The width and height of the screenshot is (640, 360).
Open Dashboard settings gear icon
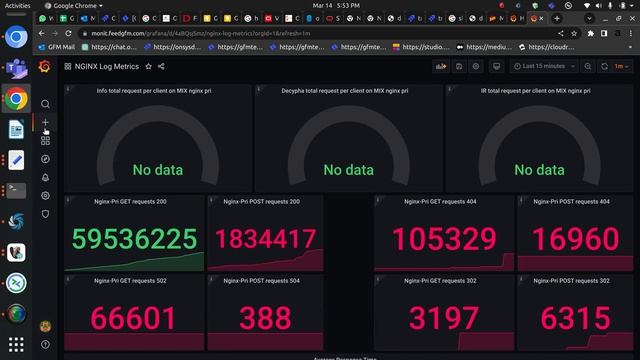click(476, 66)
